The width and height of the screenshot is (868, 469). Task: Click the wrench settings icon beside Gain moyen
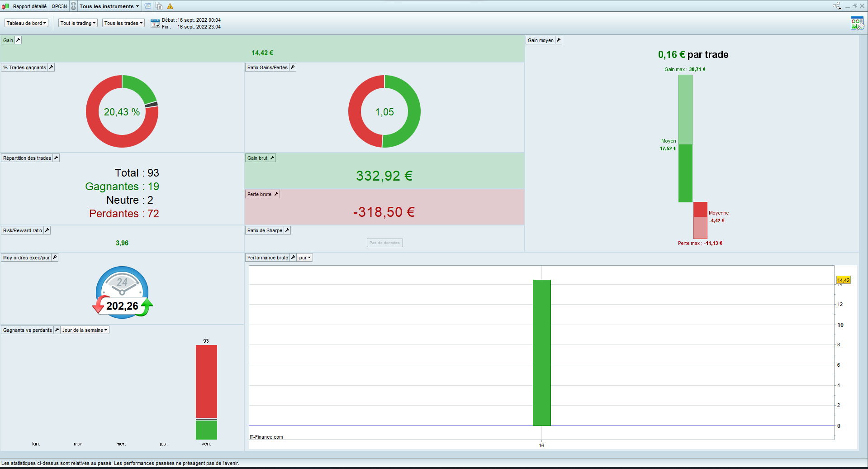[x=559, y=40]
